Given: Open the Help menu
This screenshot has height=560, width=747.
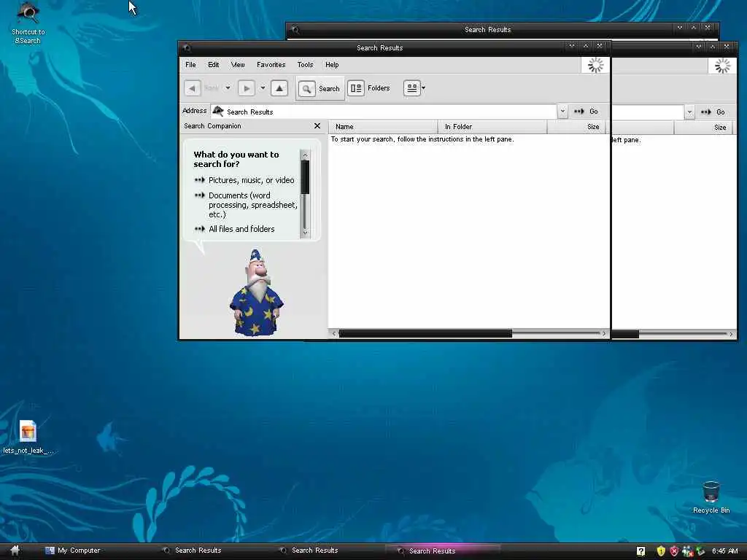Looking at the screenshot, I should (x=332, y=65).
